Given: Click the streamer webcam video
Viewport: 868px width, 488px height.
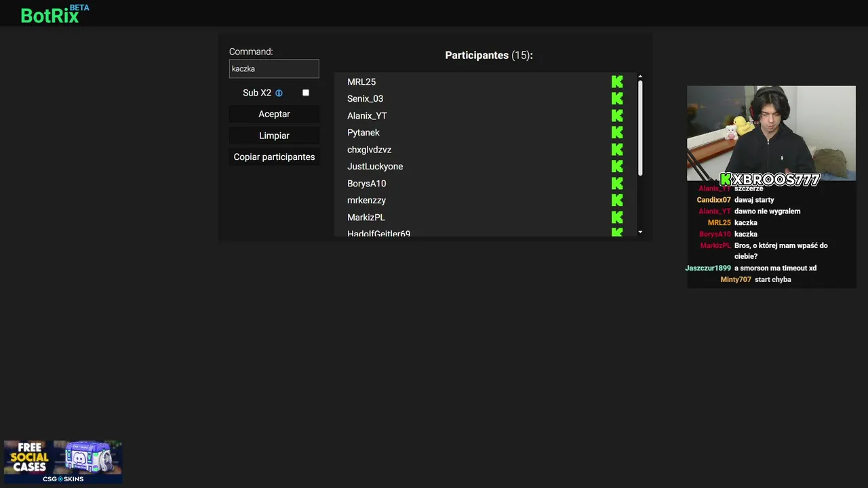Looking at the screenshot, I should [x=771, y=133].
